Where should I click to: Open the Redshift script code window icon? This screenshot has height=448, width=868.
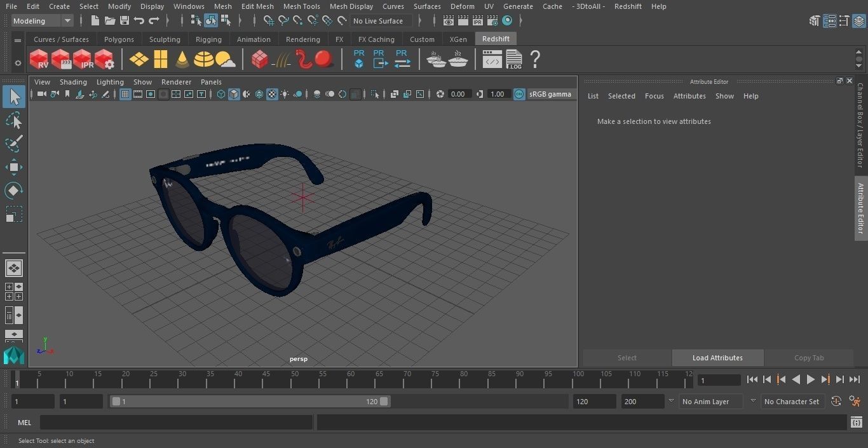(492, 60)
